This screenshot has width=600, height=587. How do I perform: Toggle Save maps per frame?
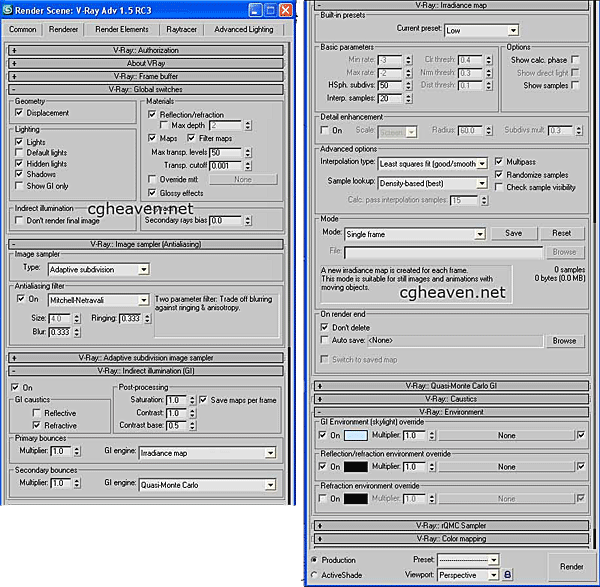click(x=203, y=400)
